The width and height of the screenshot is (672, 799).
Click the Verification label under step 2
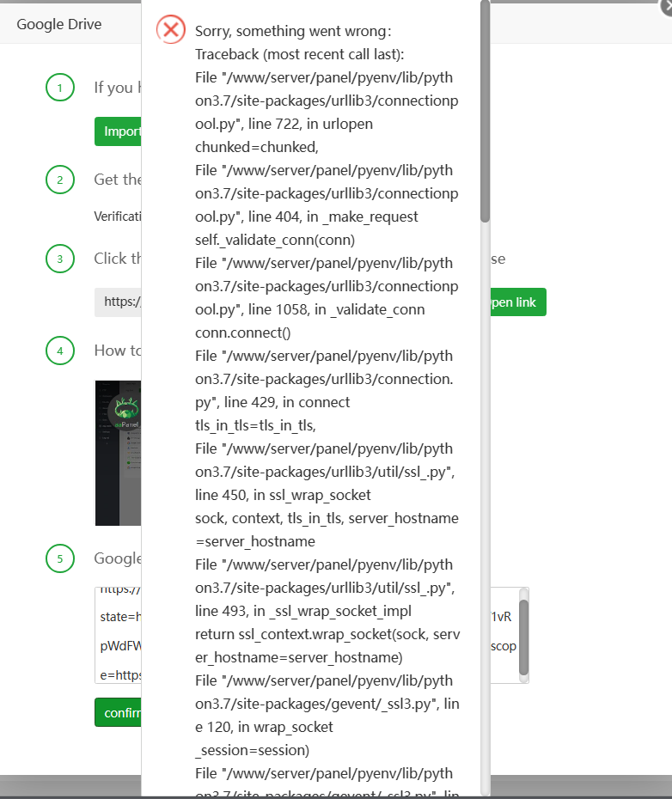pyautogui.click(x=118, y=217)
